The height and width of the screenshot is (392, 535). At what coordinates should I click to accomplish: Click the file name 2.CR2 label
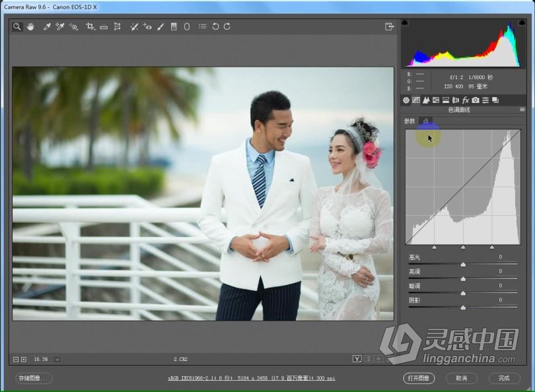181,359
